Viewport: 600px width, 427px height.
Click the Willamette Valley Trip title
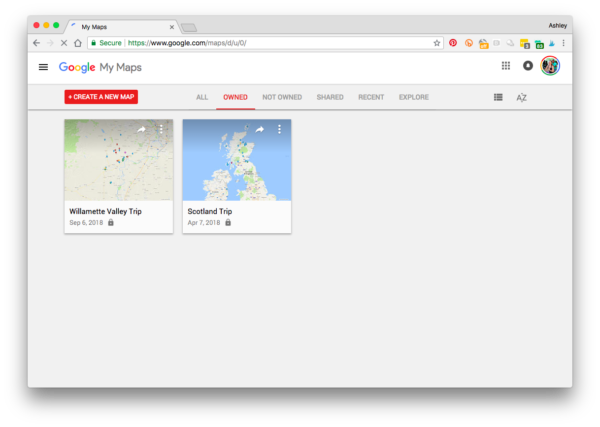106,211
